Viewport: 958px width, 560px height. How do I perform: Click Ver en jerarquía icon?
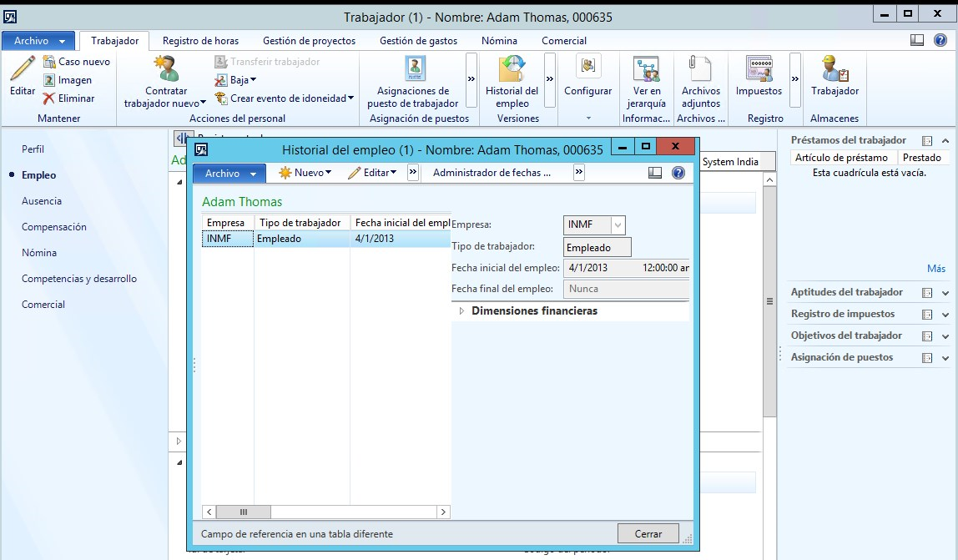[x=647, y=68]
